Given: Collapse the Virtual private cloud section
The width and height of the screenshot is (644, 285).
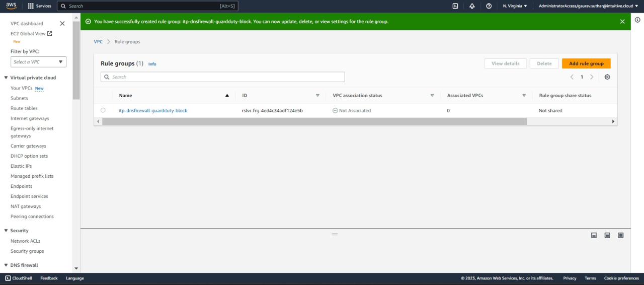Looking at the screenshot, I should pos(6,78).
